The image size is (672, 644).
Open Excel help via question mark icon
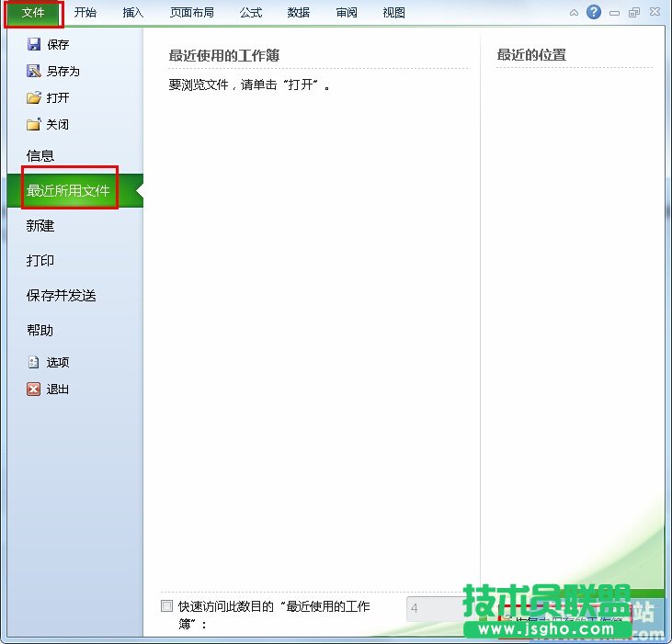594,12
